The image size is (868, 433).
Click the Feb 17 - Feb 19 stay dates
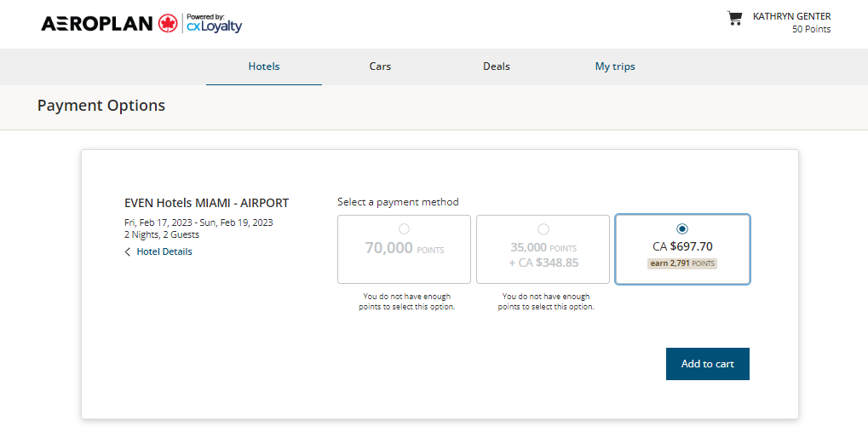coord(198,222)
